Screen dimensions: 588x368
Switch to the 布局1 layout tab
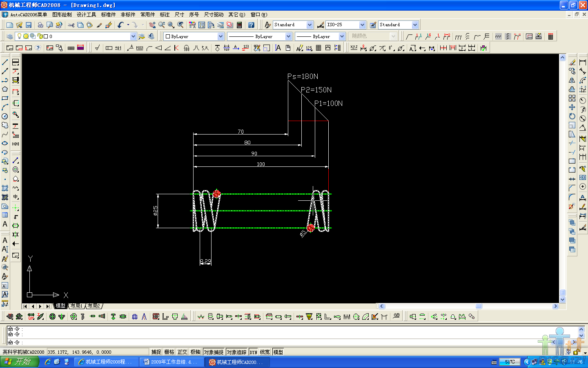[x=76, y=306]
